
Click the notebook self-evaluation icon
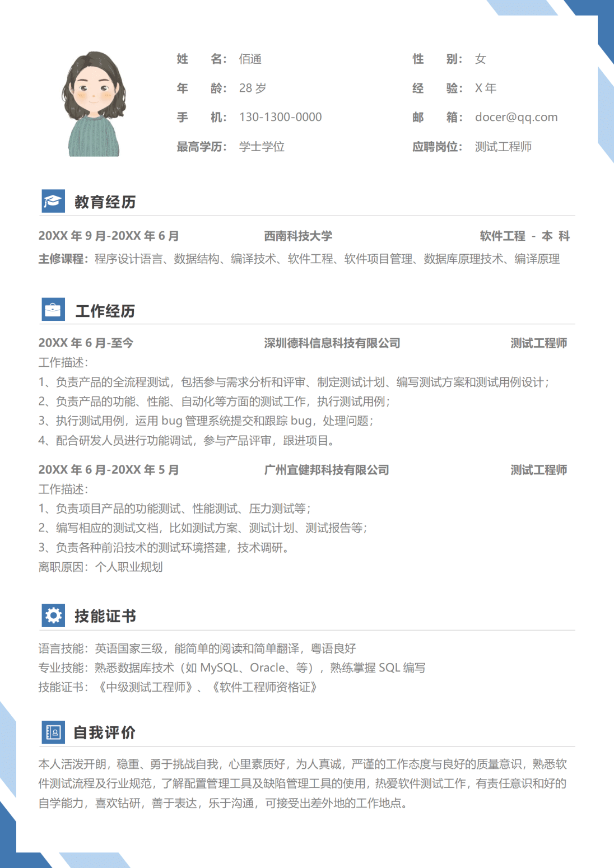pos(53,732)
